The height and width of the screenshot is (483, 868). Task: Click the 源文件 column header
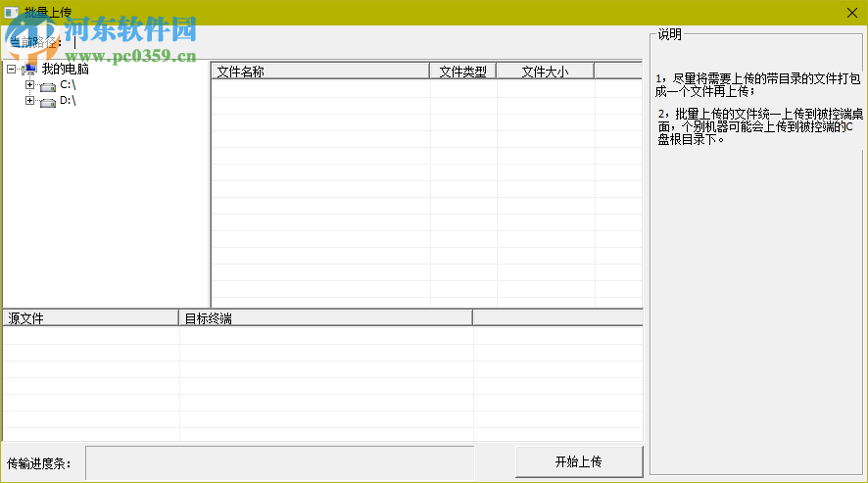coord(91,318)
